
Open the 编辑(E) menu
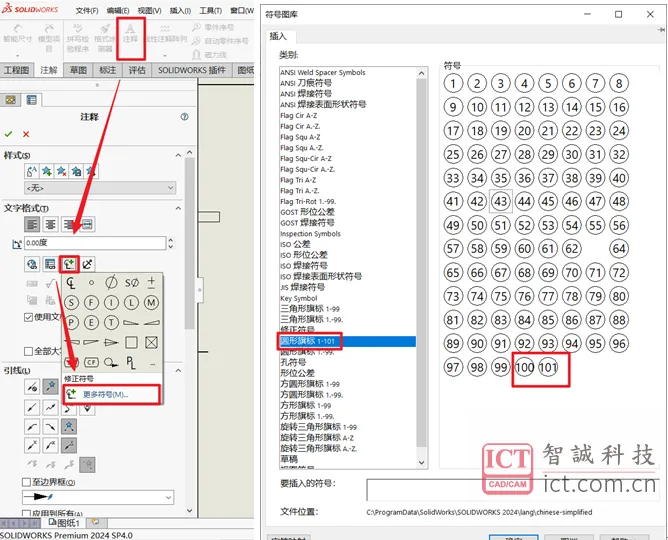118,11
